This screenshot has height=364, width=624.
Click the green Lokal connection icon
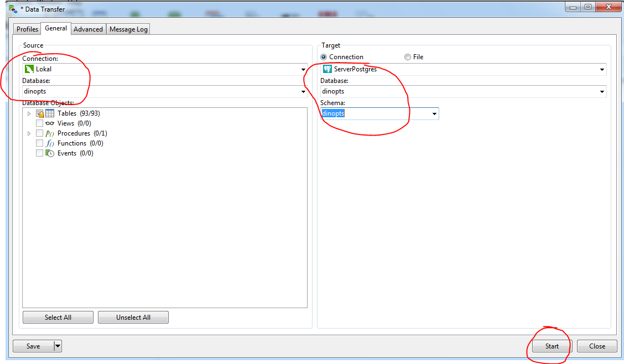(x=29, y=69)
